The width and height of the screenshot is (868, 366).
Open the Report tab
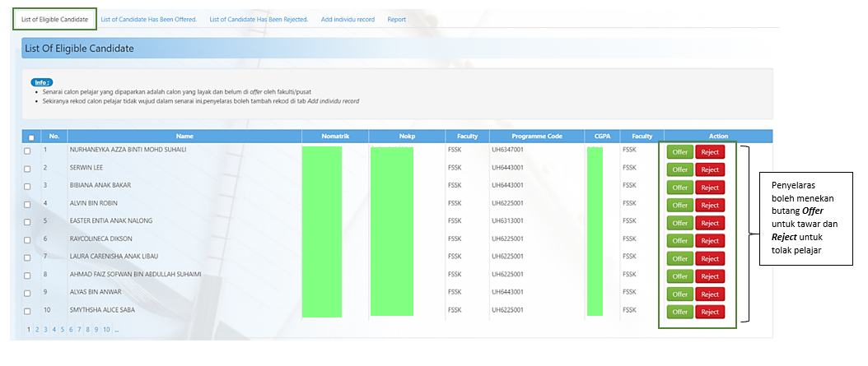(396, 19)
